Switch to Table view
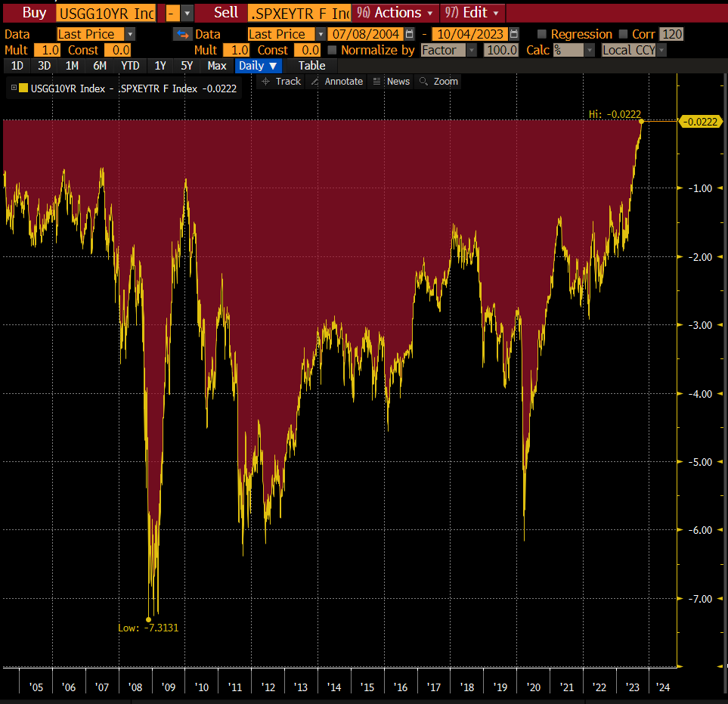 pyautogui.click(x=311, y=66)
